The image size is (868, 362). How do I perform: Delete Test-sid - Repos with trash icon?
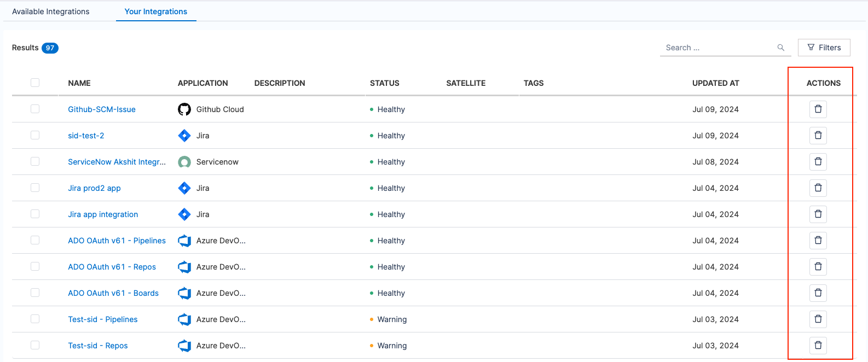[x=818, y=346]
